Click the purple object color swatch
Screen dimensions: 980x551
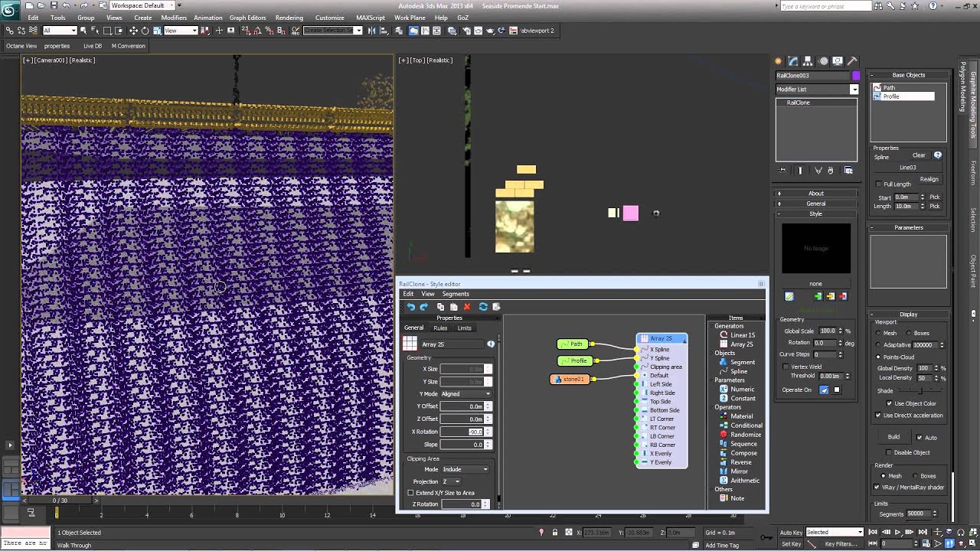pyautogui.click(x=855, y=76)
